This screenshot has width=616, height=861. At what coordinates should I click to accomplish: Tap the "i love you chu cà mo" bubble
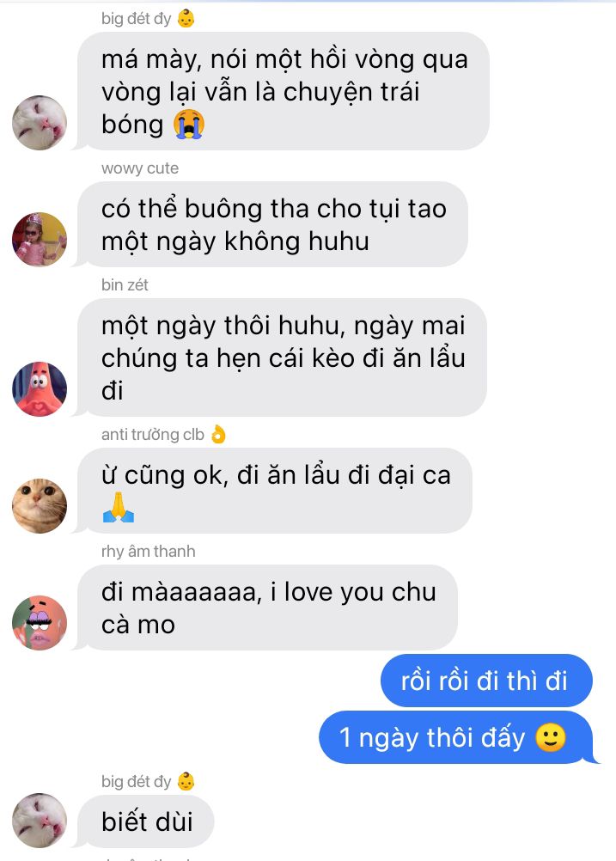coord(267,608)
